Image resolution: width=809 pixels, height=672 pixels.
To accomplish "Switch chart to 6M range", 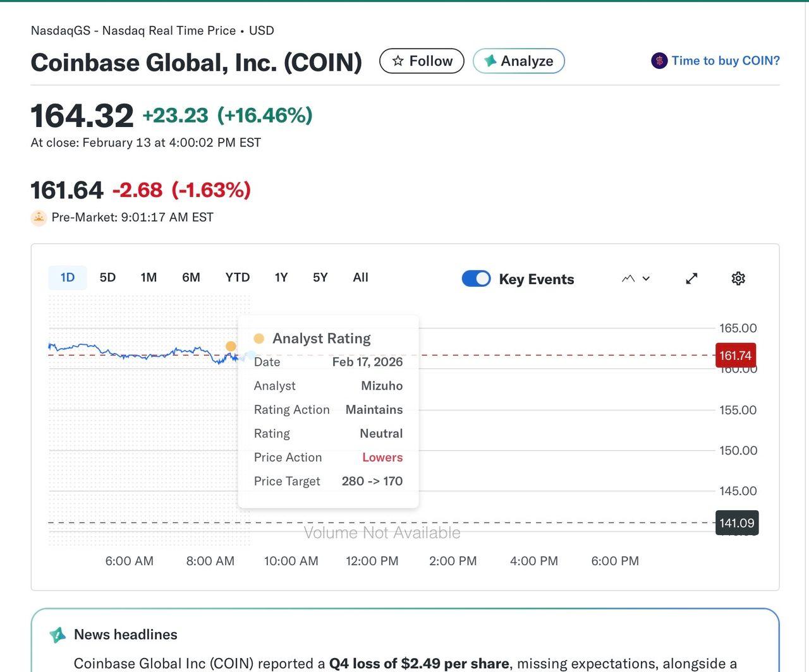I will (x=191, y=277).
